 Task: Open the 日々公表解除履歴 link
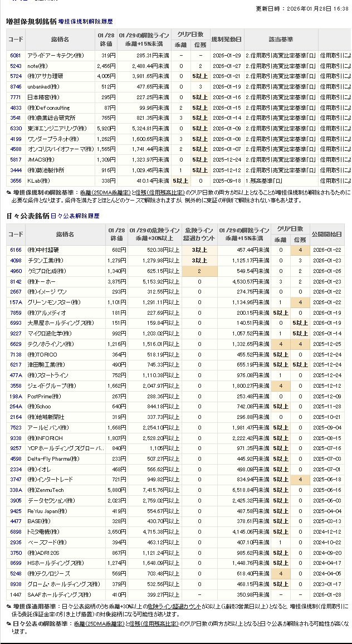[75, 216]
